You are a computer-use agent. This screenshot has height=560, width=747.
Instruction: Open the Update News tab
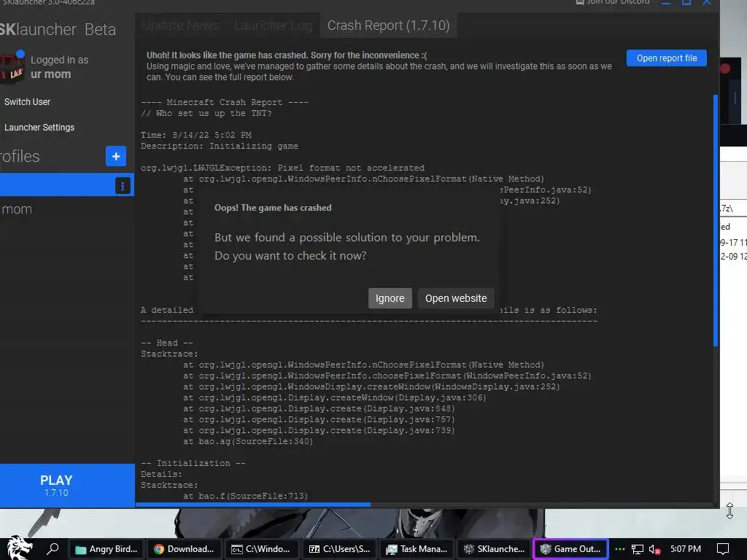click(x=181, y=26)
